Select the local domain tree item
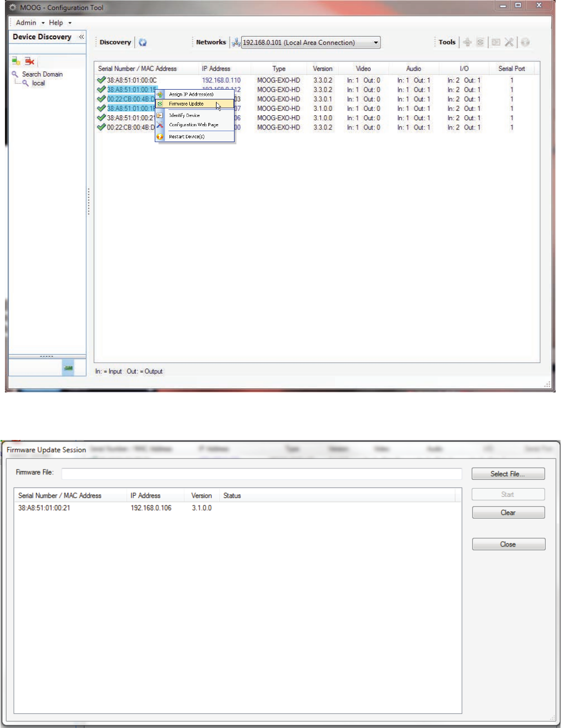Screen dimensions: 561x728 click(x=38, y=83)
